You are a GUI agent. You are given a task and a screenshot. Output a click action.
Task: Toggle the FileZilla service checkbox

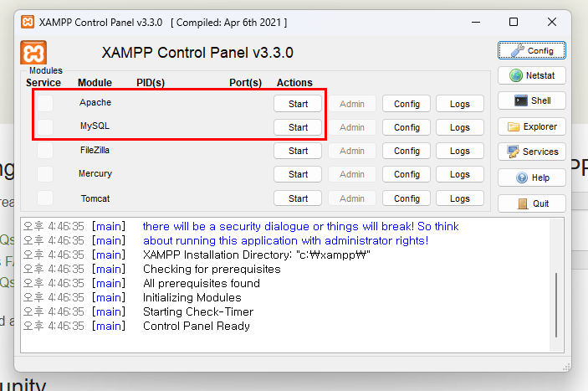[x=45, y=151]
